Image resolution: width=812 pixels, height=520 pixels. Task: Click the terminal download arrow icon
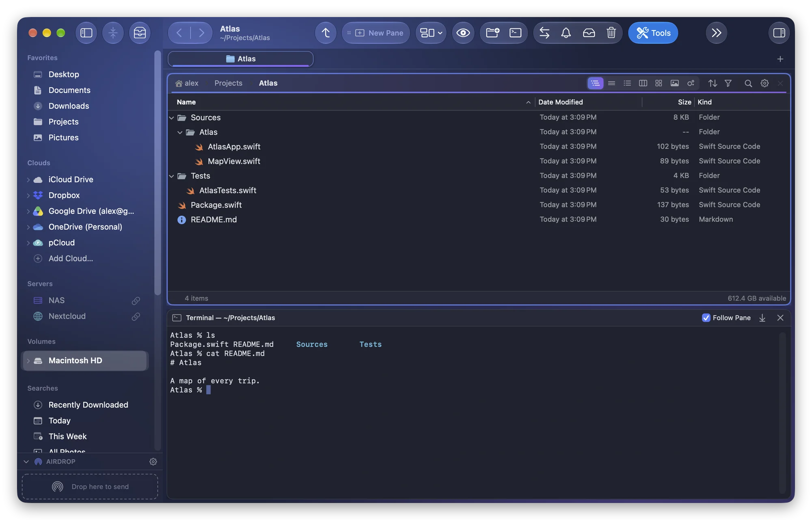[762, 318]
